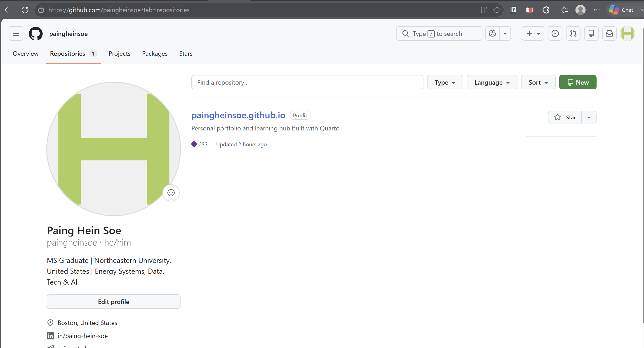Switch to the Overview tab
Viewport: 644px width, 348px height.
pos(26,53)
